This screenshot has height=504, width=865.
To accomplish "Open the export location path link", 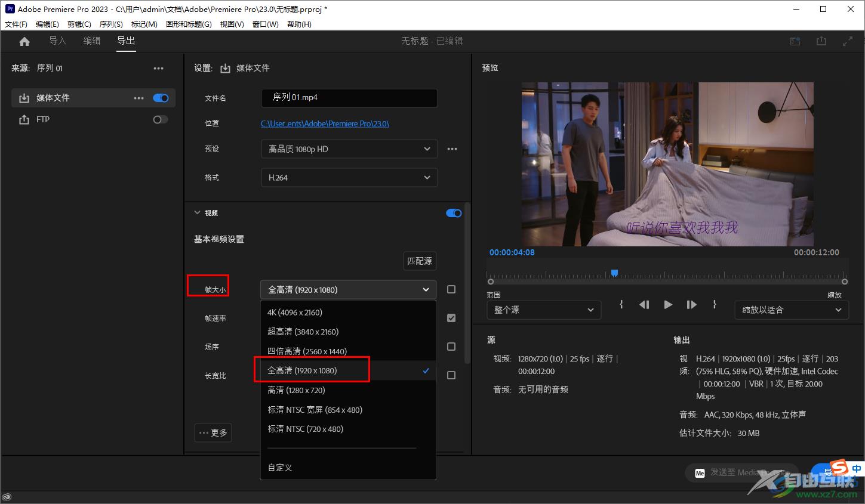I will [325, 123].
